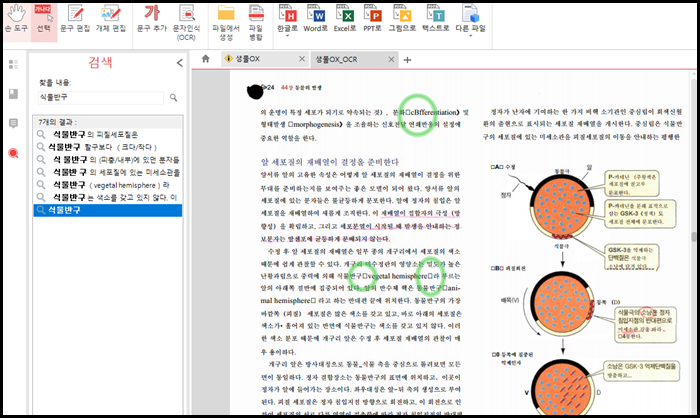Screen dimensions: 700x418
Task: Select the Hand tool (손 도구)
Action: coord(17,19)
